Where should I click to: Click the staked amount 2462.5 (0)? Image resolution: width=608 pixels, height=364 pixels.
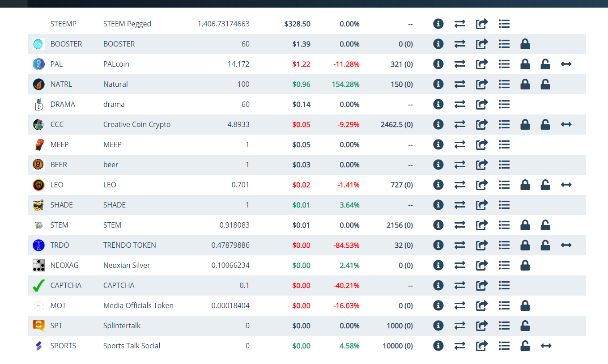pos(397,124)
